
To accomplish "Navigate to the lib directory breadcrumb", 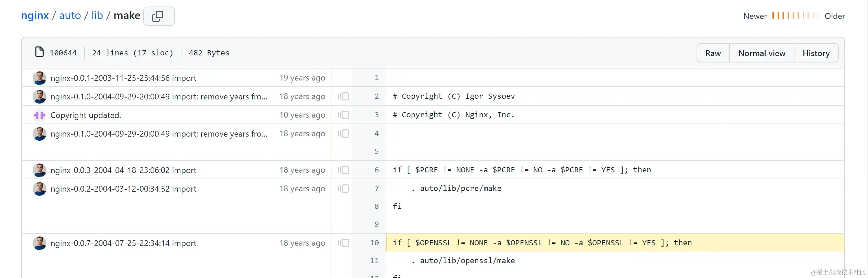I will [x=97, y=15].
